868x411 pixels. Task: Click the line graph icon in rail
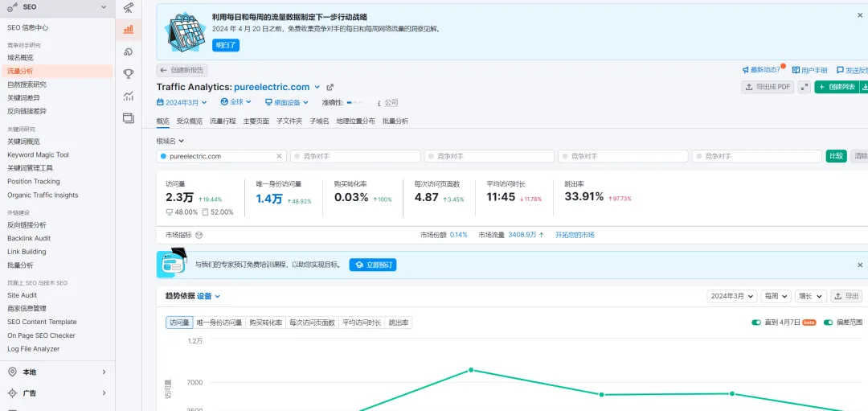pyautogui.click(x=129, y=96)
